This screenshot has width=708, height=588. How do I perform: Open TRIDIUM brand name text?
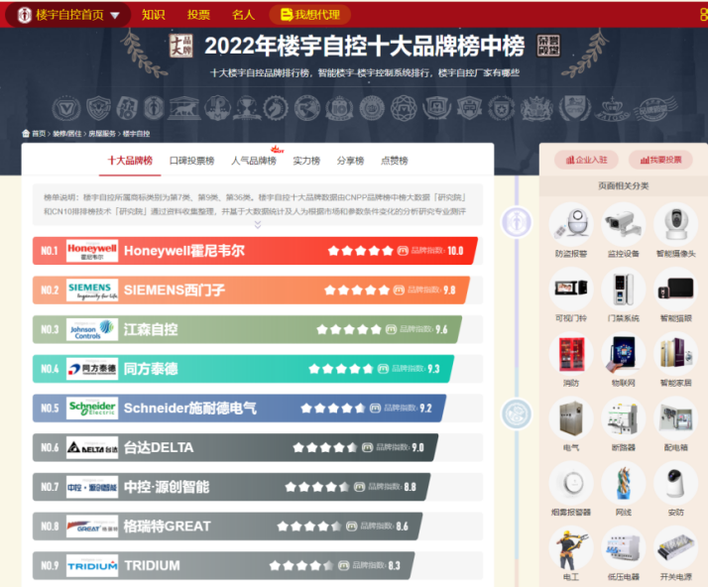click(152, 566)
